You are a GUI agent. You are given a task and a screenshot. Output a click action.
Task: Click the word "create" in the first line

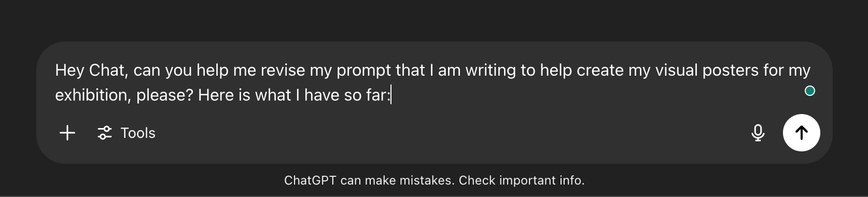(x=600, y=71)
